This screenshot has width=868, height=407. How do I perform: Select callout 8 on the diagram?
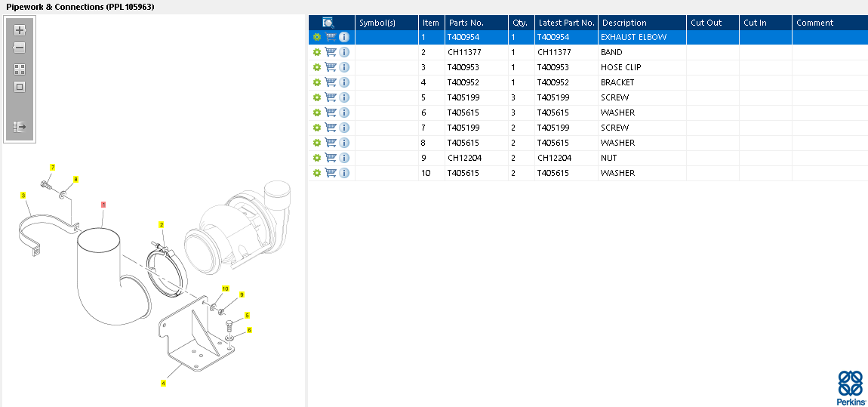tap(75, 179)
